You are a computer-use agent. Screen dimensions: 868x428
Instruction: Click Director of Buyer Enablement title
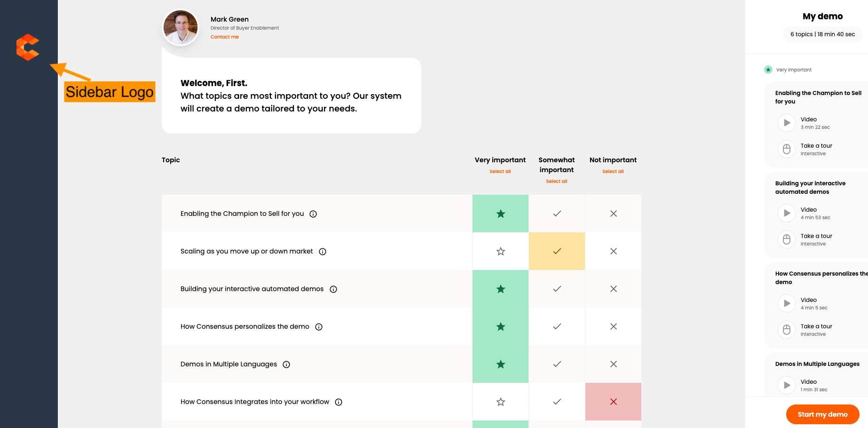[245, 28]
